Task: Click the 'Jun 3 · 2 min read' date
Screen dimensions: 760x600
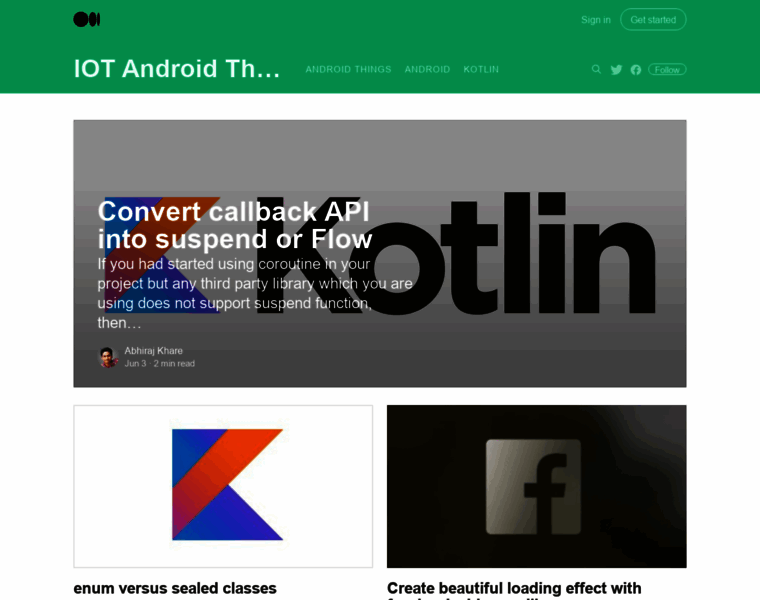Action: pyautogui.click(x=159, y=363)
